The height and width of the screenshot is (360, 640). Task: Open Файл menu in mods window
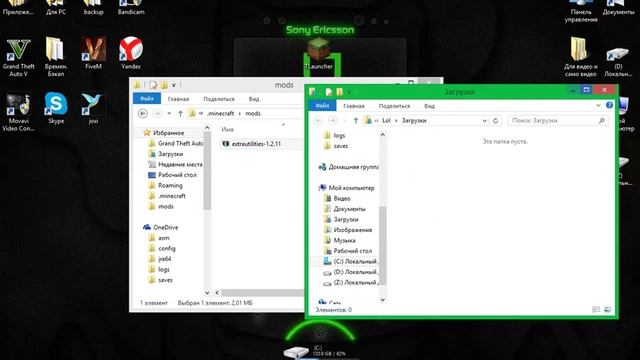click(147, 98)
